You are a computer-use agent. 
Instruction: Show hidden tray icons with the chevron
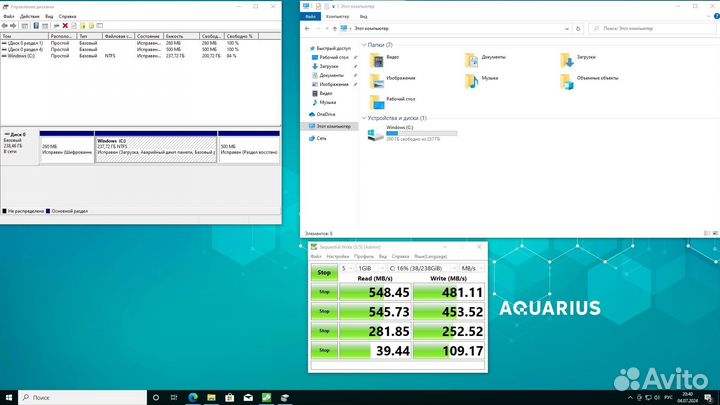630,398
